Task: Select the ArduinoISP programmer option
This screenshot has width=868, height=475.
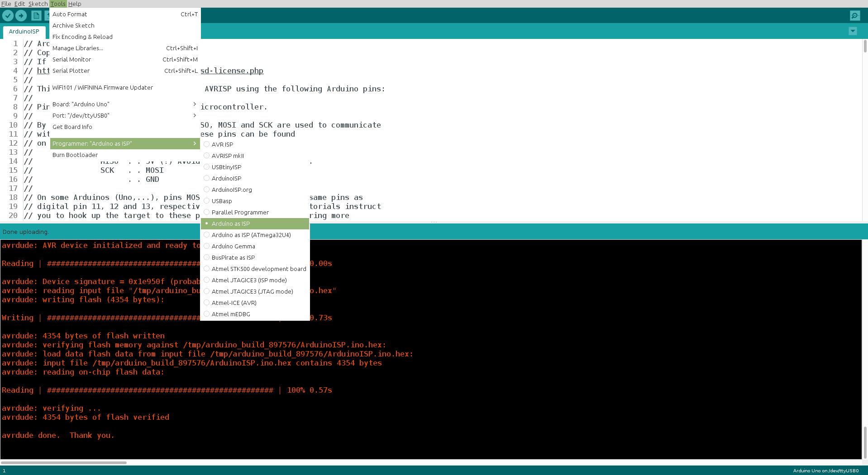Action: [255, 178]
